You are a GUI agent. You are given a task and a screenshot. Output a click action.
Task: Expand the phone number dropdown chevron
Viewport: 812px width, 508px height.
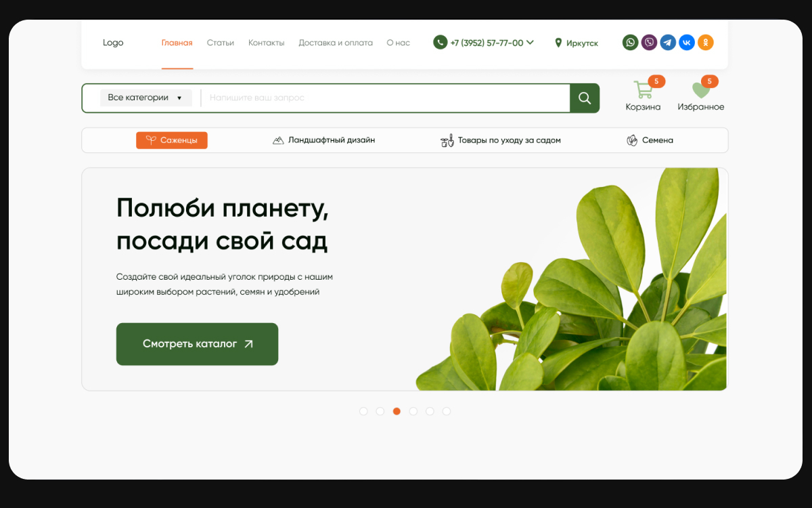[530, 42]
